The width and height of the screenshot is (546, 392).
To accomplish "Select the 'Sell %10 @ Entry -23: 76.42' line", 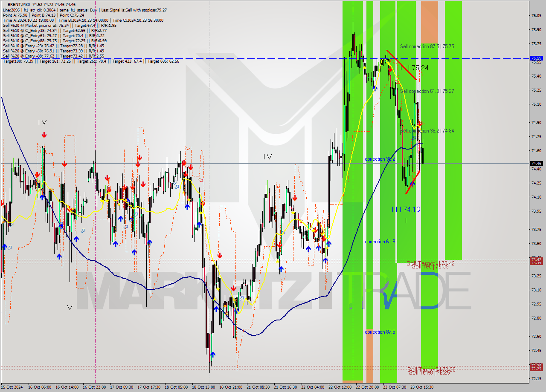I will click(x=53, y=46).
